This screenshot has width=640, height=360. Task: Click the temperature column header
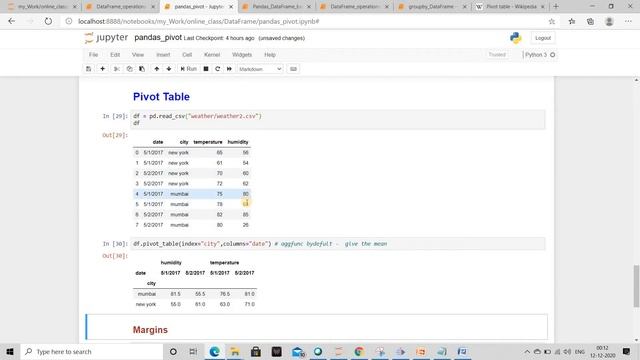coord(208,142)
